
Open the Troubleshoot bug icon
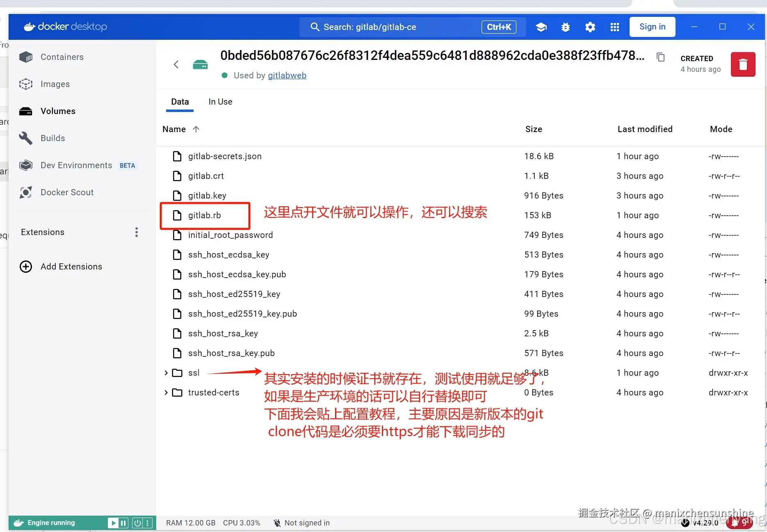(566, 27)
